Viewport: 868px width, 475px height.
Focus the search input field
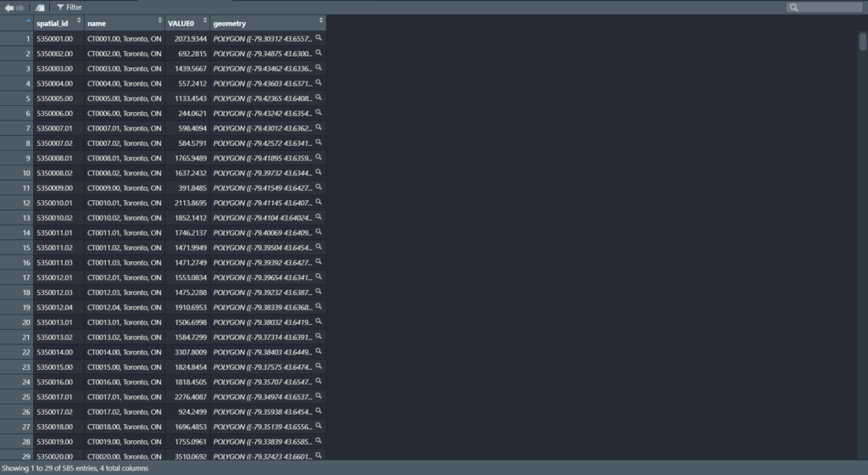pos(831,7)
